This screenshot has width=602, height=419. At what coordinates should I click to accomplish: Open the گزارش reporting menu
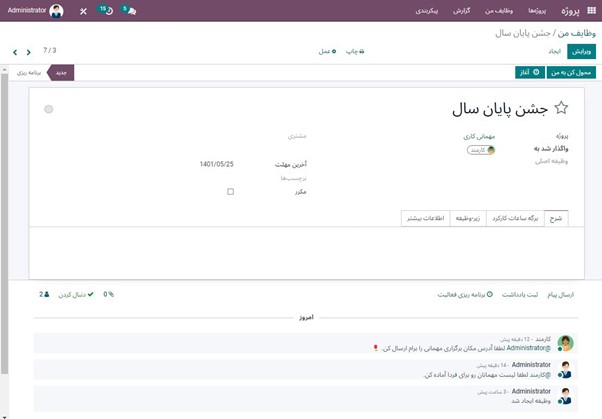click(461, 11)
